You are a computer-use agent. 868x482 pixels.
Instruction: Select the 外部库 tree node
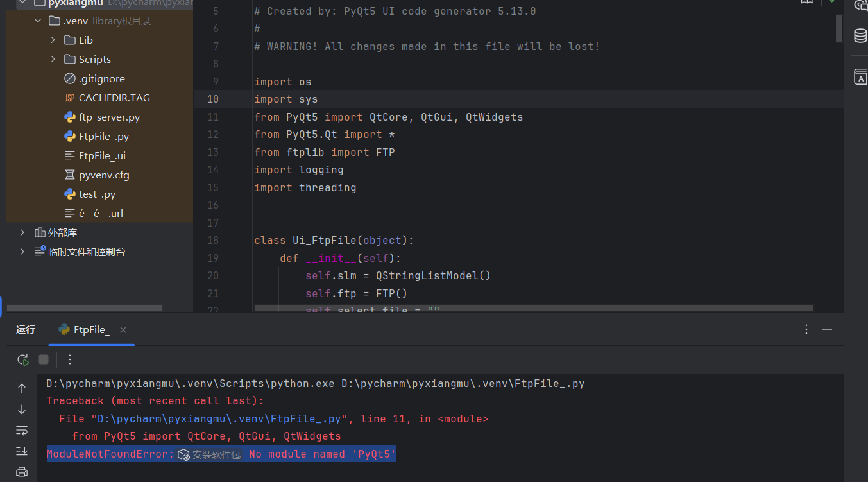point(99,232)
